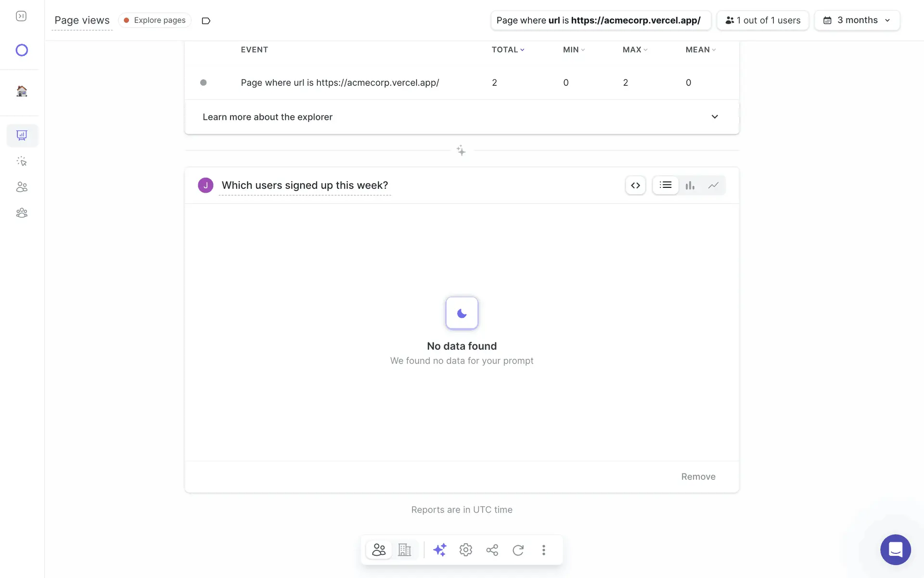
Task: Click the share icon in bottom toolbar
Action: (492, 550)
